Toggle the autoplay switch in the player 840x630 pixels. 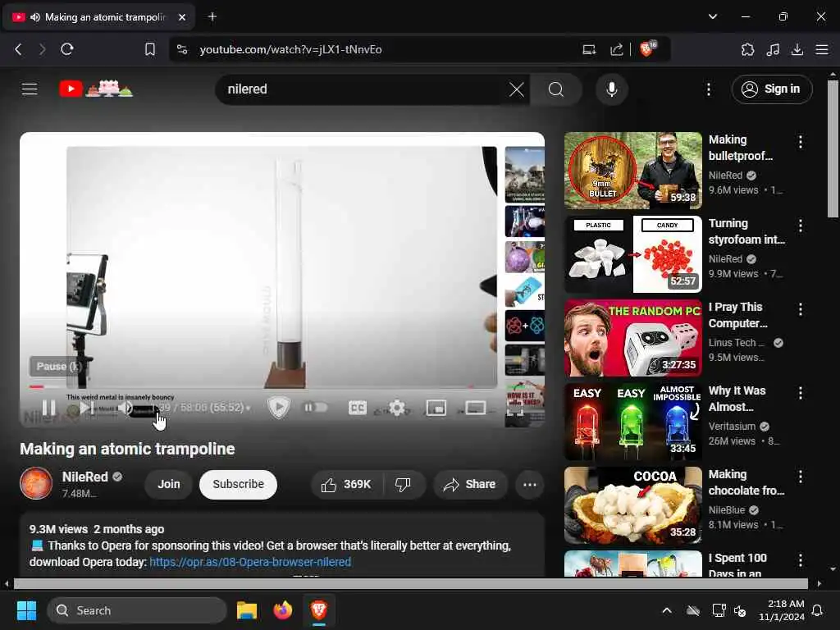pyautogui.click(x=316, y=408)
